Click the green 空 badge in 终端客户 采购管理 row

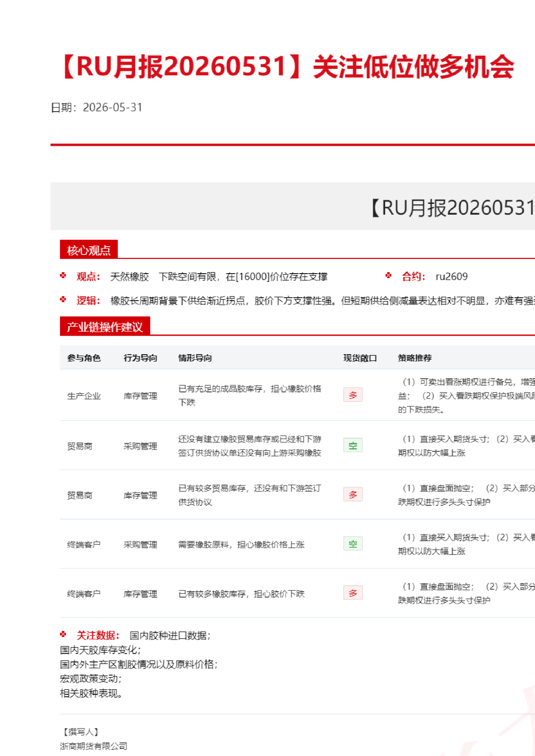pyautogui.click(x=353, y=543)
